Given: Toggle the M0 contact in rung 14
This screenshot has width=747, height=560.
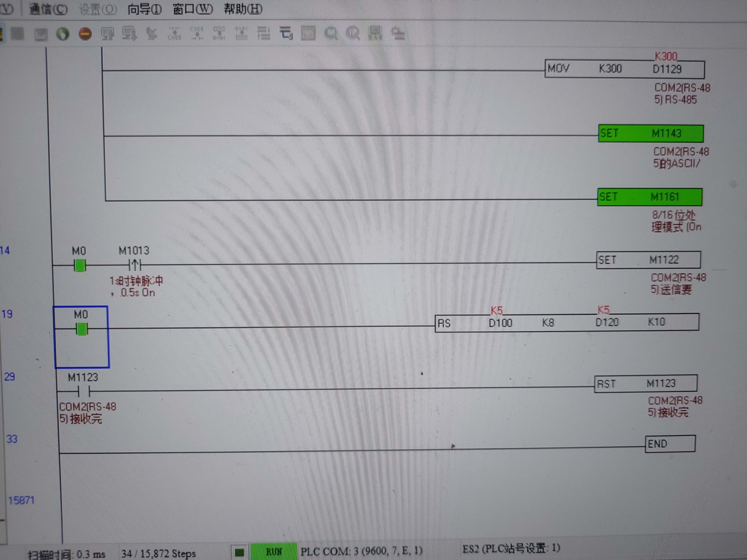Looking at the screenshot, I should [x=80, y=266].
